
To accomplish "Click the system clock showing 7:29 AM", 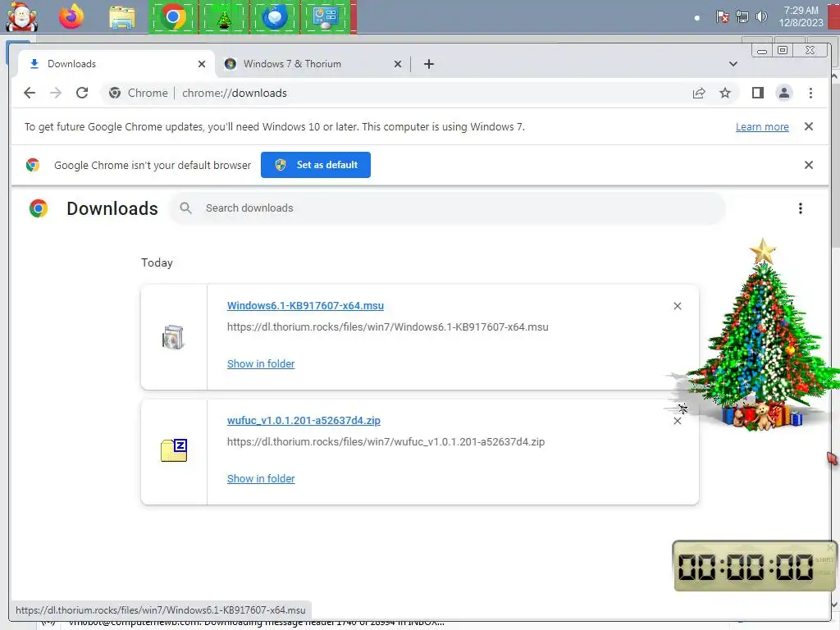I will [x=801, y=16].
